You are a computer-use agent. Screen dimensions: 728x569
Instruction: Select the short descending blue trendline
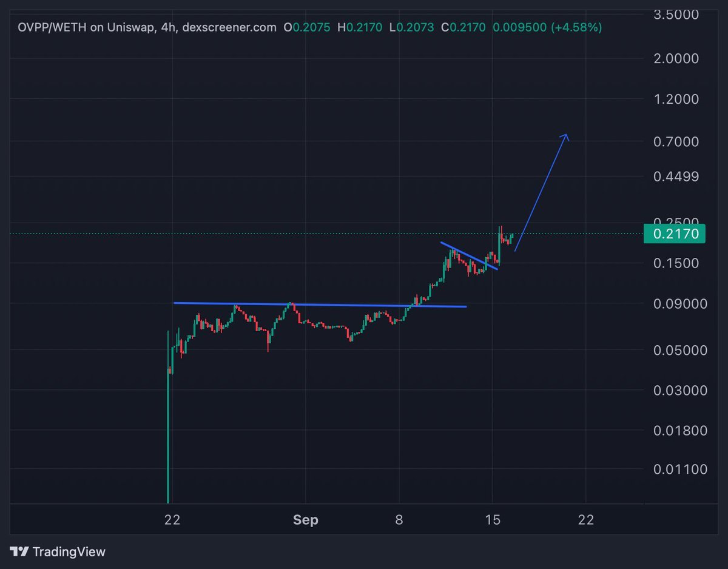tap(469, 256)
